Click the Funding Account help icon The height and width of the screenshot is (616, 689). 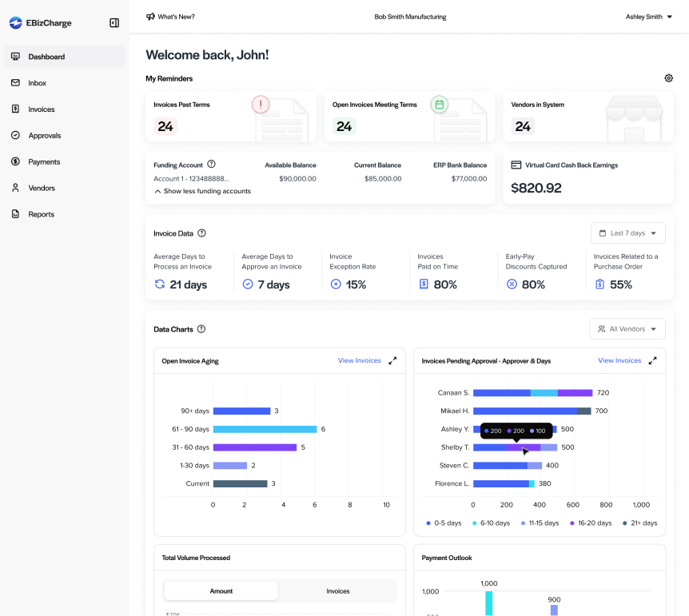pos(211,165)
